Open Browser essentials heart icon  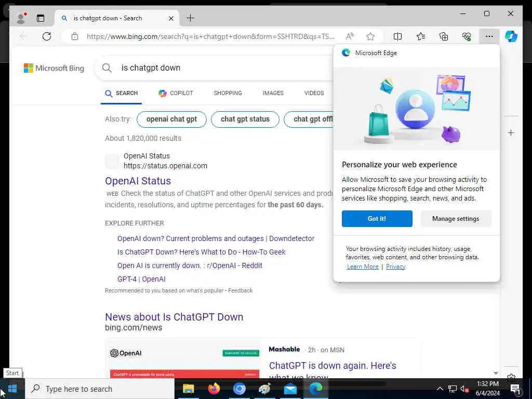pos(467,36)
